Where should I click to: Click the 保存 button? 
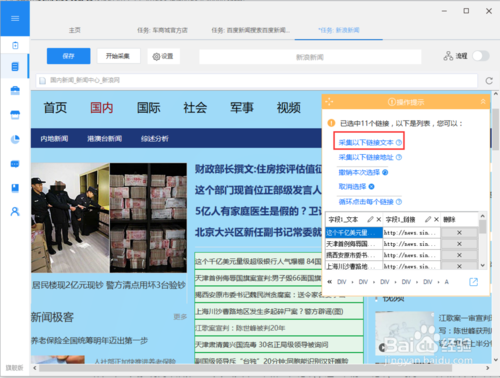point(68,56)
